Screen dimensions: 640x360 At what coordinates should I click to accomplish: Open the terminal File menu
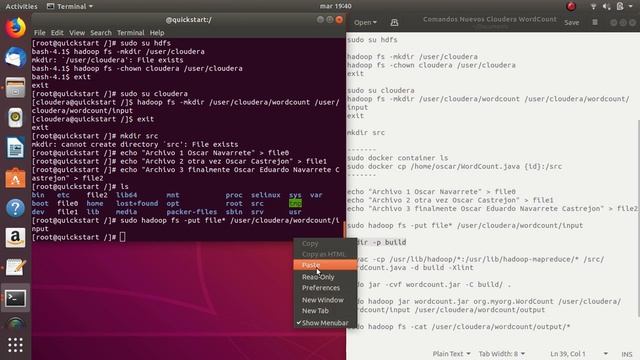tap(40, 33)
